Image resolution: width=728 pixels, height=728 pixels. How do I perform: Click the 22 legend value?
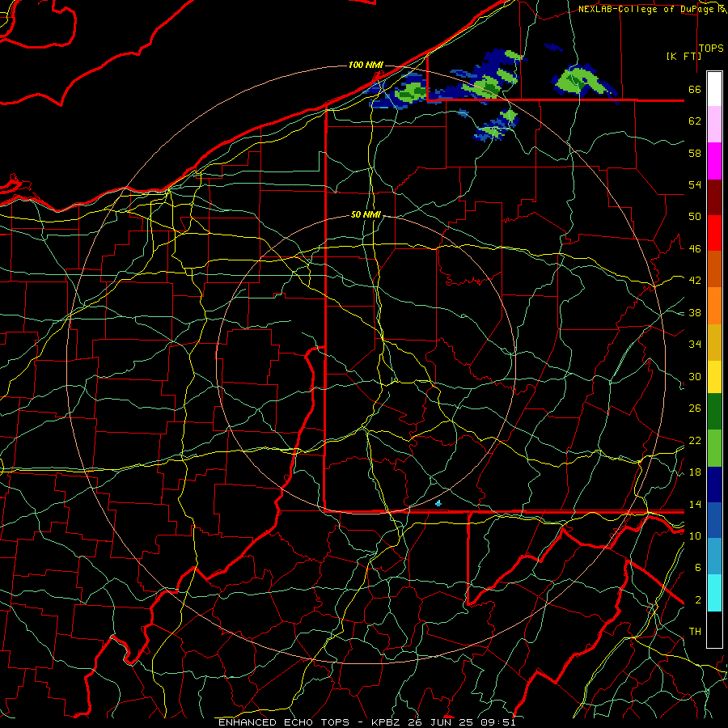[x=695, y=440]
